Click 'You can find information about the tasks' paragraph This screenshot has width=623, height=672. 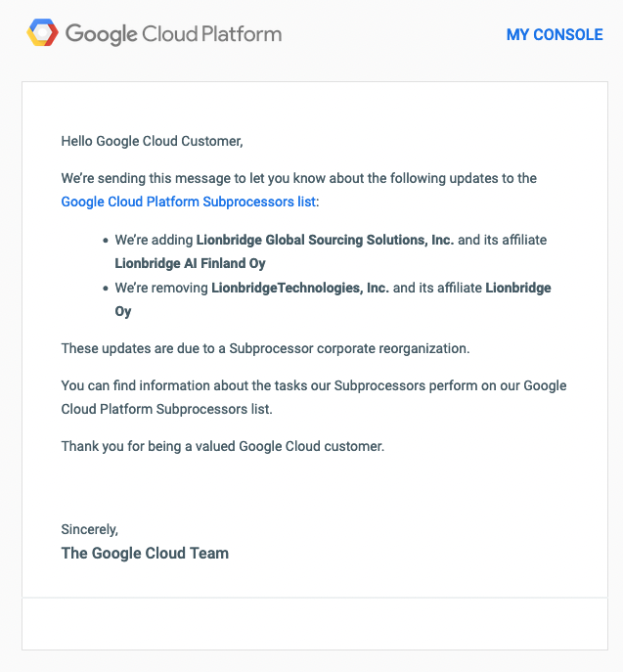click(x=314, y=397)
